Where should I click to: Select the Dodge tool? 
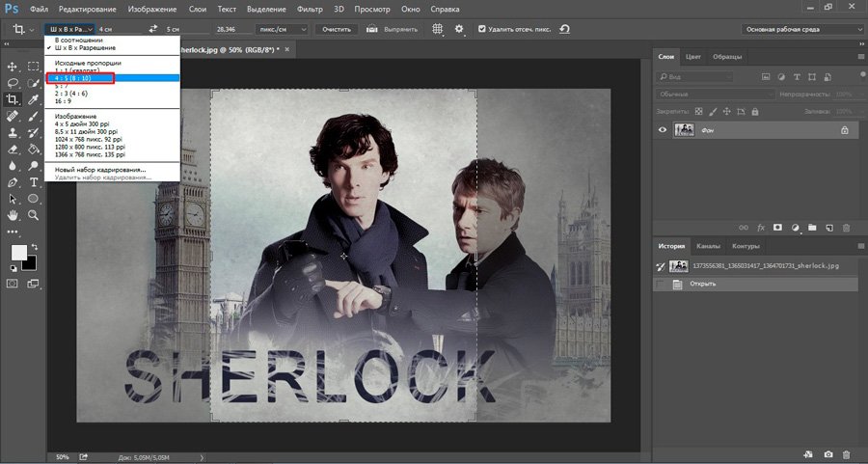33,166
